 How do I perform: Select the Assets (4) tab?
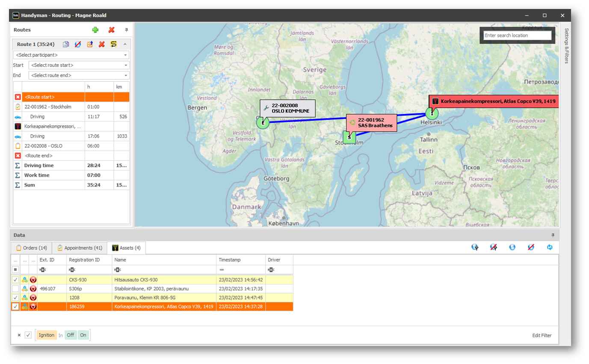126,248
